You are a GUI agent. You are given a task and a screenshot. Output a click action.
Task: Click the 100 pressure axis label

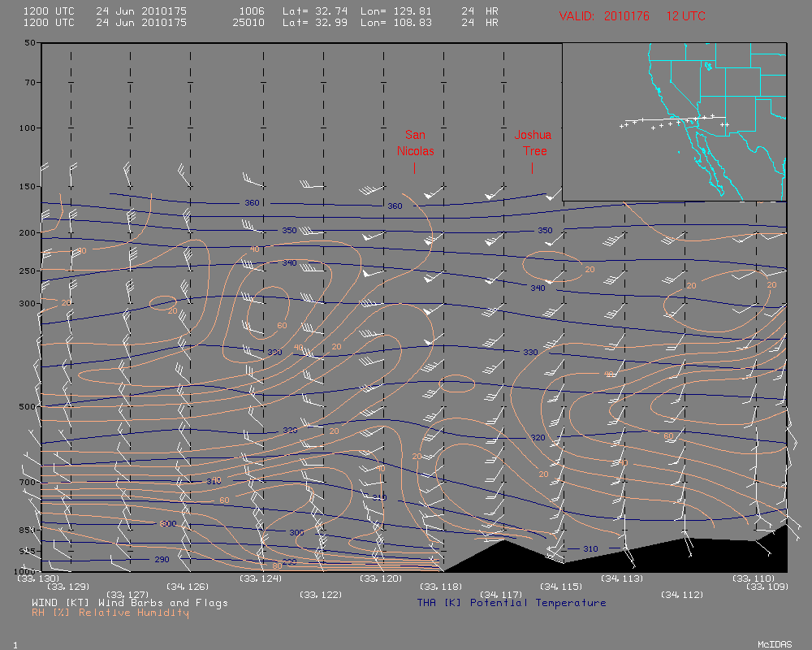[x=28, y=128]
